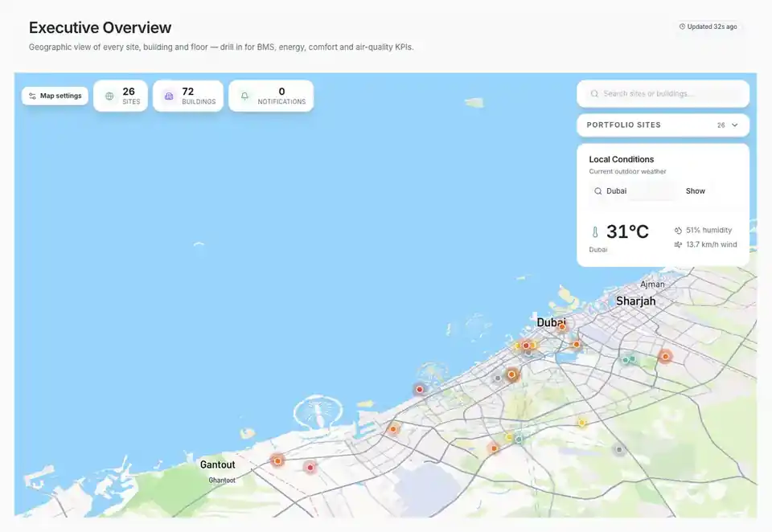This screenshot has height=532, width=772.
Task: Open the 26 Sites summary card
Action: [x=121, y=96]
